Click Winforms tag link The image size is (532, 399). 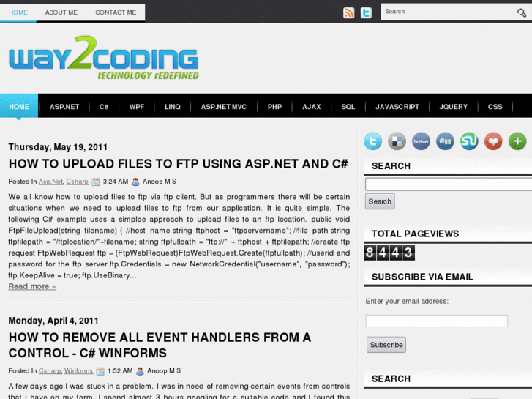pos(78,371)
